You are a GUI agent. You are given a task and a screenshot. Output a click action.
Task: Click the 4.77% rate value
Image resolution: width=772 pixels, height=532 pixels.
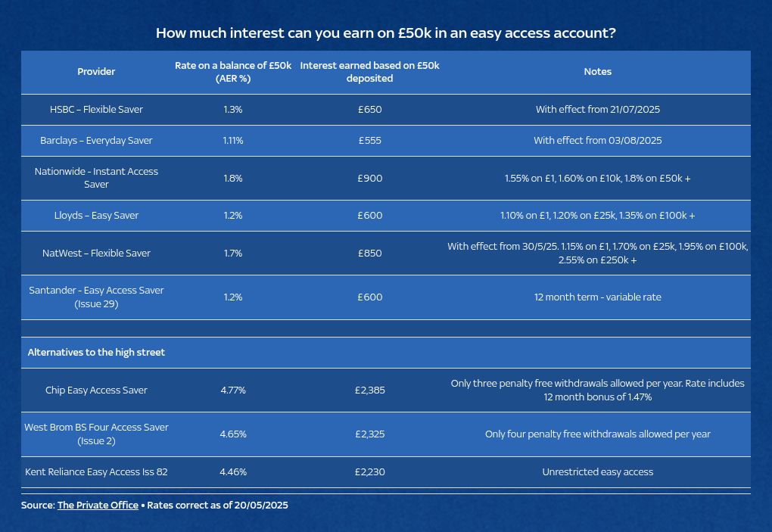pos(233,390)
